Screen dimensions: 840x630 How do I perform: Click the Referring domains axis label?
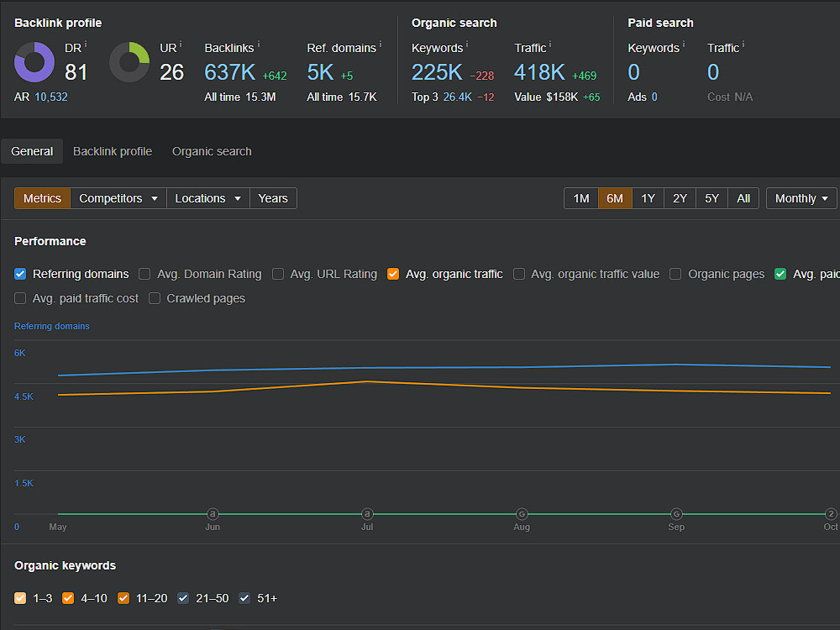[51, 326]
